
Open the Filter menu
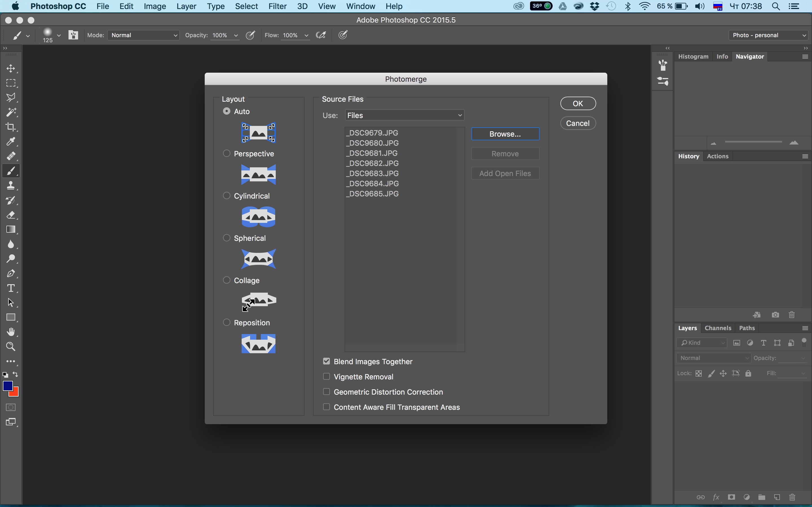pos(277,6)
